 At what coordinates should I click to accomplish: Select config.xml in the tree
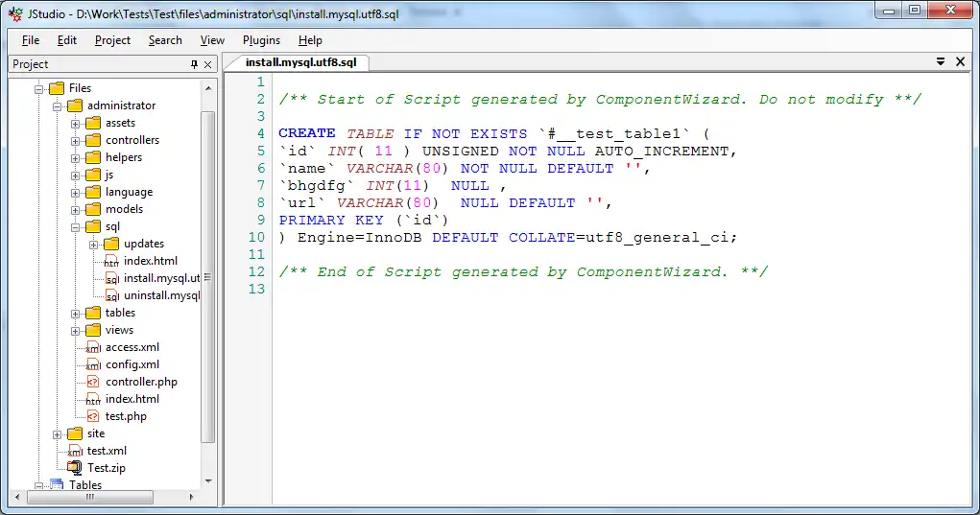tap(132, 364)
